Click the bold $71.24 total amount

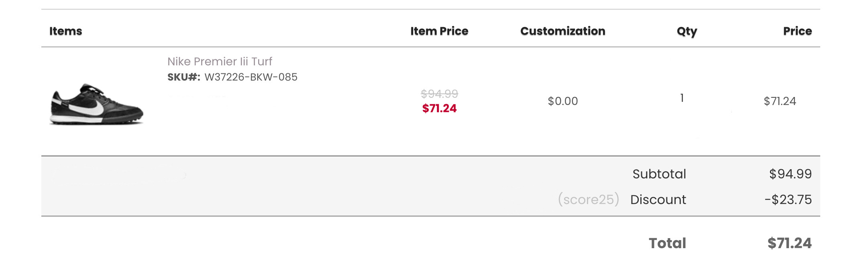789,243
